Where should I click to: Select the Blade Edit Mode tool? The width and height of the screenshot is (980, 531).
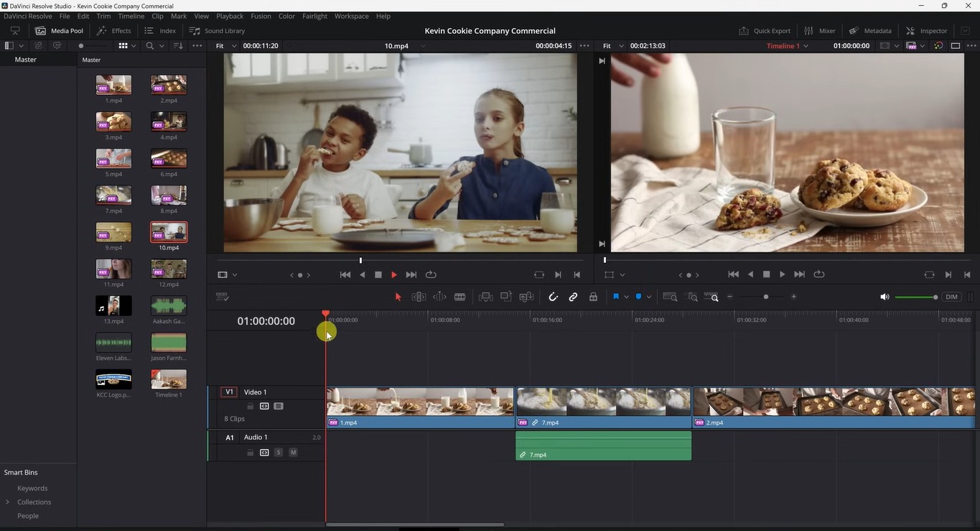click(x=460, y=297)
